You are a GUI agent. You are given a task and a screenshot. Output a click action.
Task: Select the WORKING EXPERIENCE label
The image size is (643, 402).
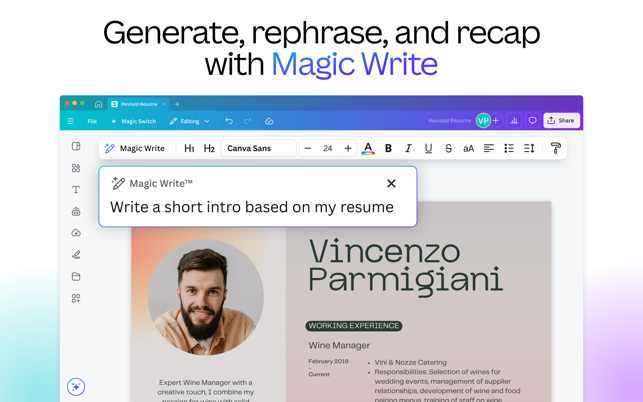[x=353, y=326]
